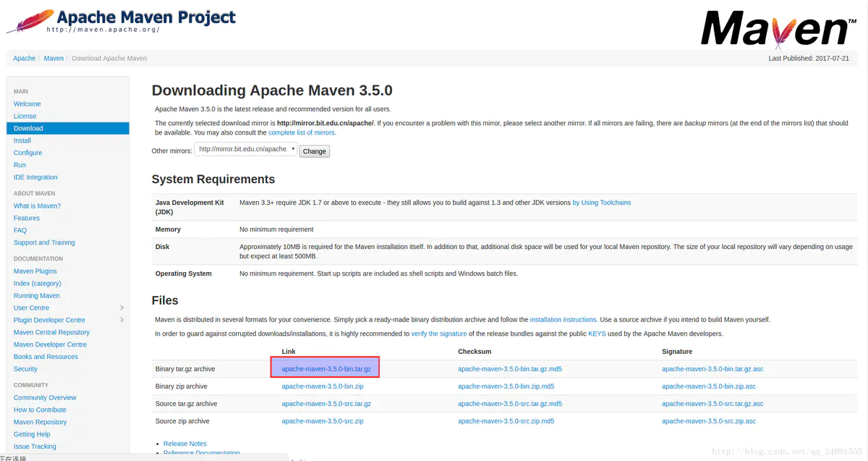Open the complete list of mirrors
This screenshot has height=461, width=868.
coord(302,132)
